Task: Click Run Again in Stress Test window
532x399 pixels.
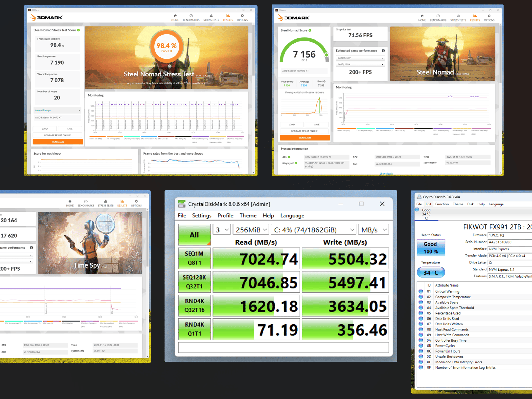Action: pyautogui.click(x=58, y=142)
